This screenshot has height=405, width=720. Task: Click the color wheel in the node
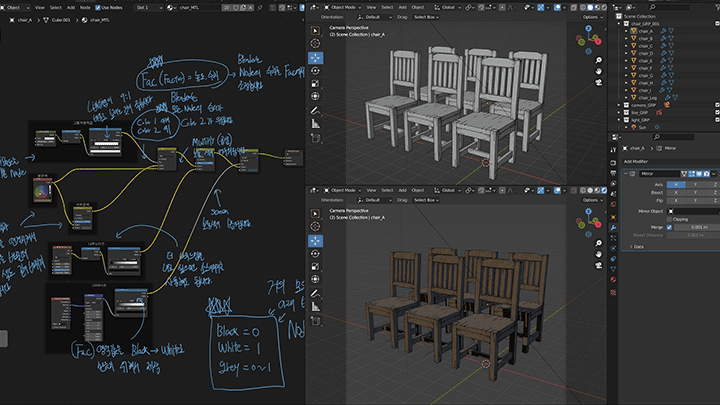[41, 191]
